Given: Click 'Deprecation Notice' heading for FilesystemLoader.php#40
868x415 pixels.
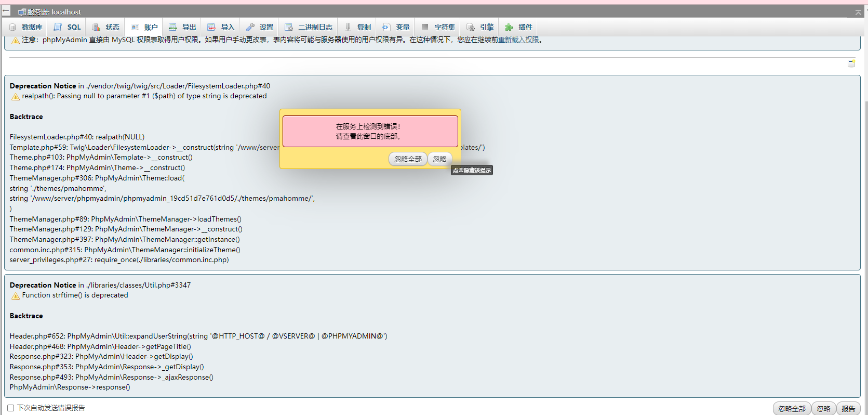Looking at the screenshot, I should pos(43,86).
